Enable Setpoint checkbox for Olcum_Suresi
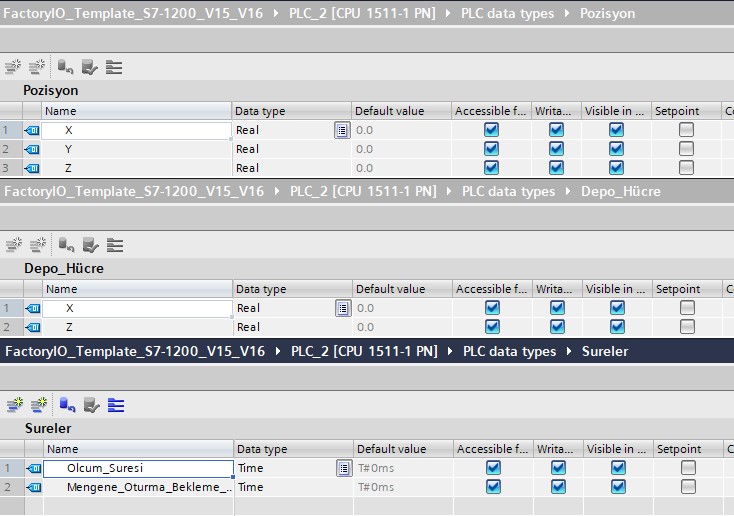This screenshot has height=516, width=734. coord(688,468)
